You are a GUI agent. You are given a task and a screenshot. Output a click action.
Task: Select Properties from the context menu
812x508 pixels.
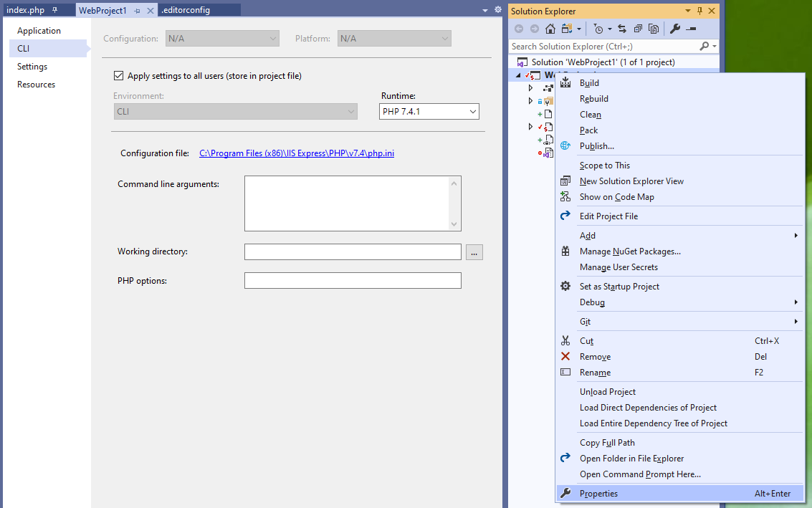598,493
